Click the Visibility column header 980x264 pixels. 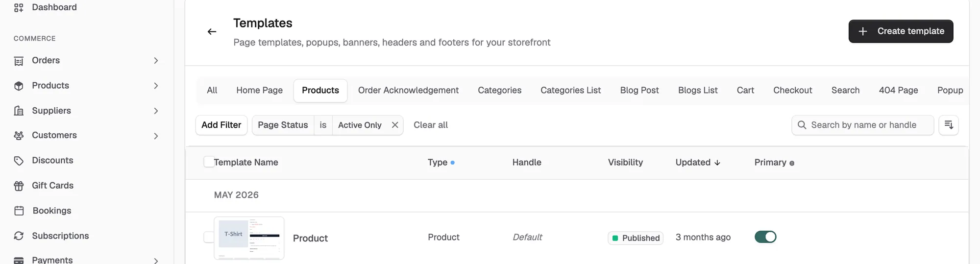point(625,162)
